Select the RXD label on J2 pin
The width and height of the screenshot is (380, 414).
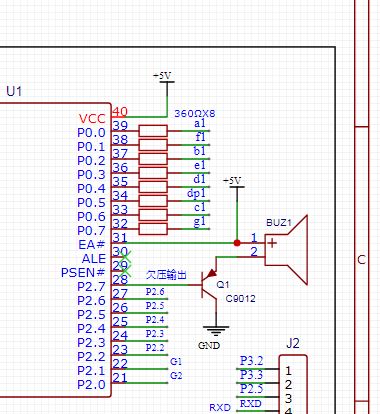251,404
